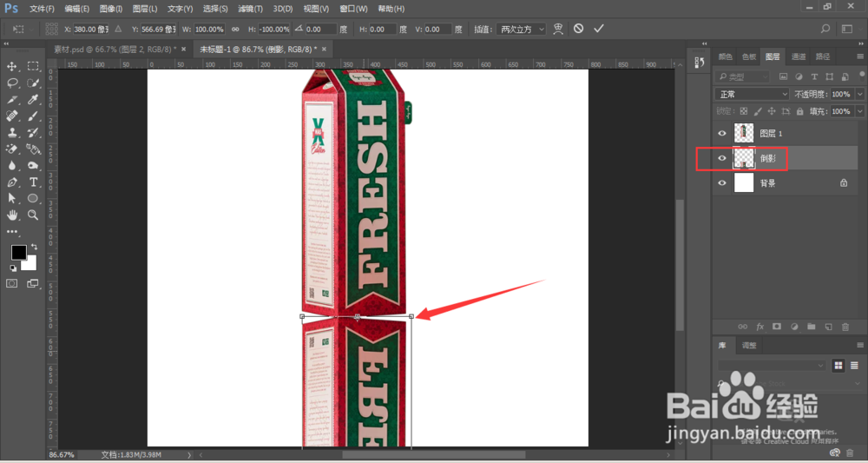The width and height of the screenshot is (868, 463).
Task: Select the Quick Selection tool
Action: [x=33, y=83]
